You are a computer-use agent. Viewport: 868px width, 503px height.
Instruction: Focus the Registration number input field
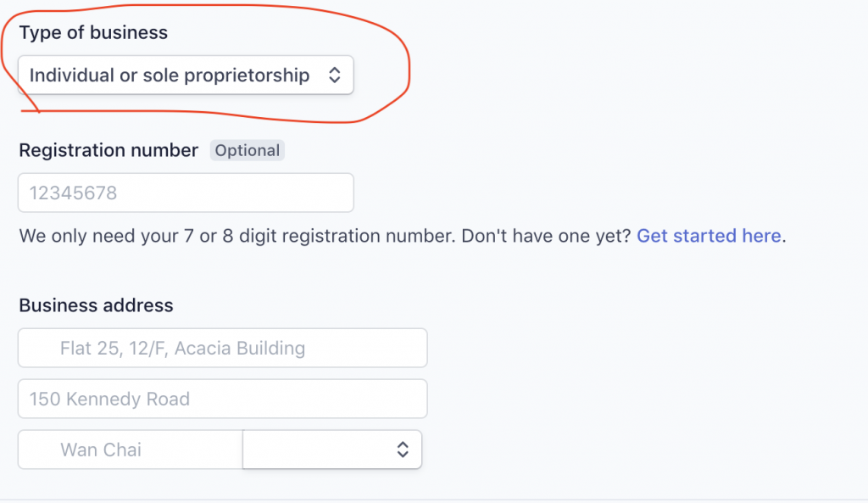click(185, 193)
